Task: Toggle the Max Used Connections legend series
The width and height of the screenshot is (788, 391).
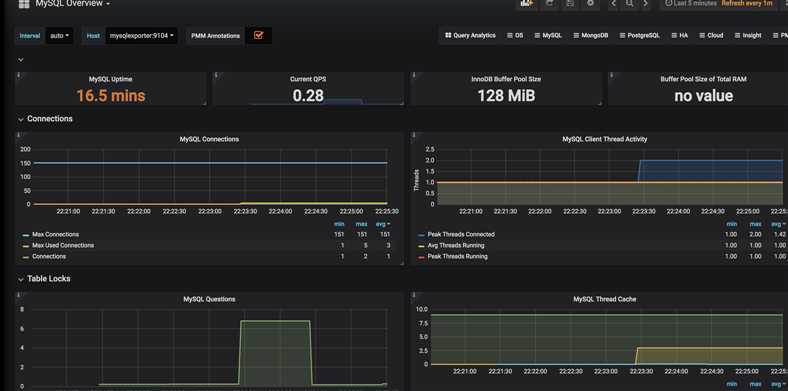Action: [63, 246]
